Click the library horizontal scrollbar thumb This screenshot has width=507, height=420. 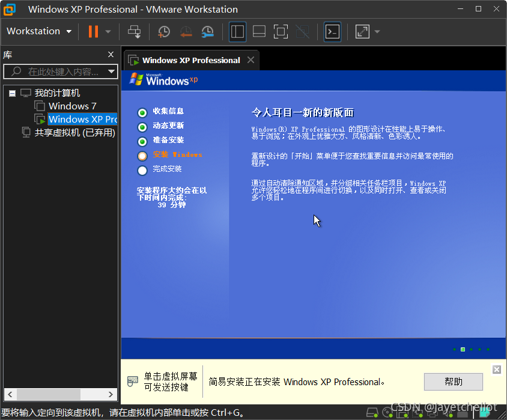click(49, 394)
